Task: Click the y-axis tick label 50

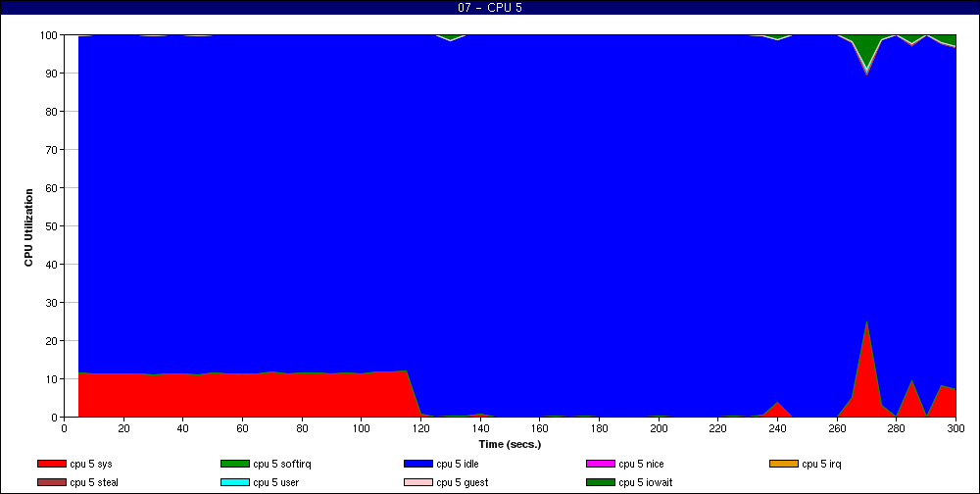Action: [x=51, y=226]
